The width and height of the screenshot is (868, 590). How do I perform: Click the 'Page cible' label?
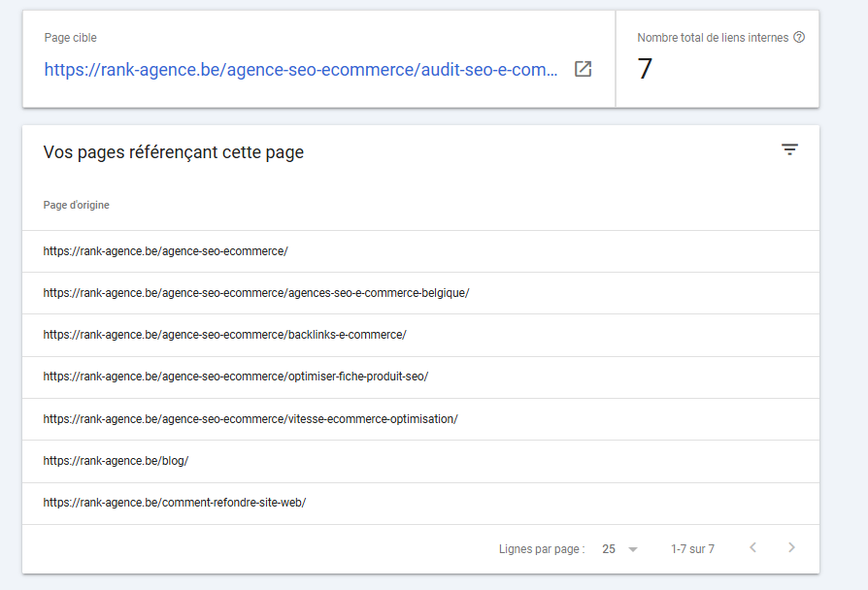(71, 38)
